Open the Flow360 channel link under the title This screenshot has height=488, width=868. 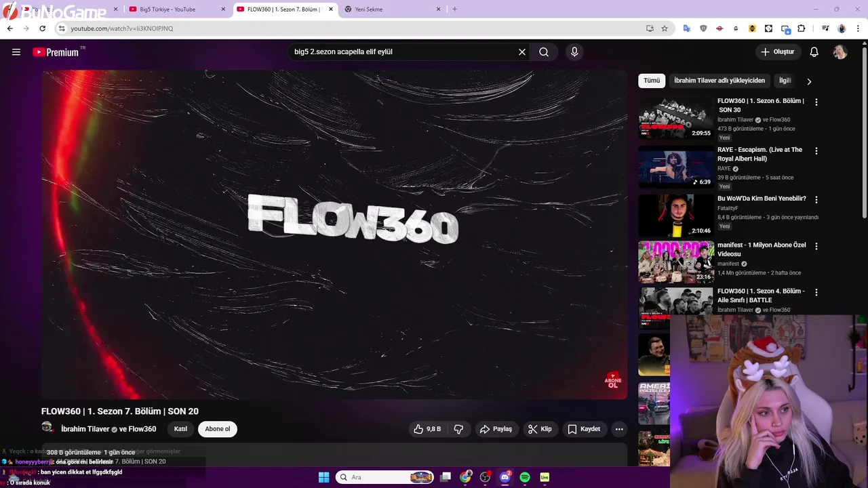pos(142,429)
